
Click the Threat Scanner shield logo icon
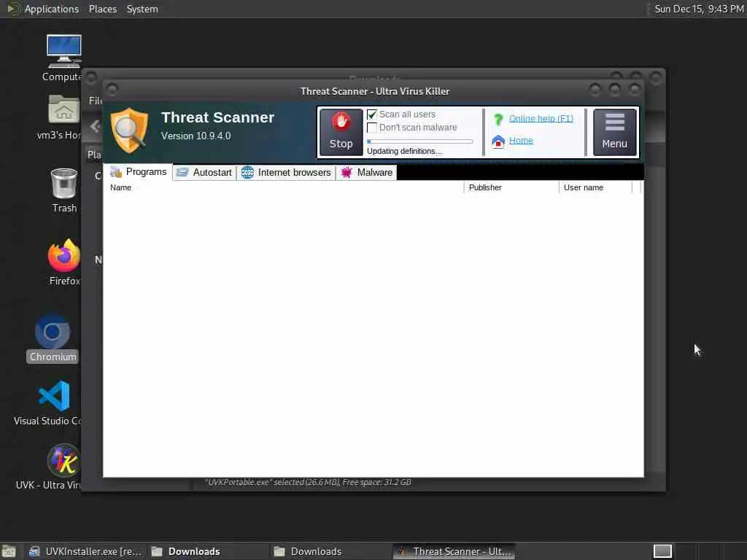tap(130, 131)
